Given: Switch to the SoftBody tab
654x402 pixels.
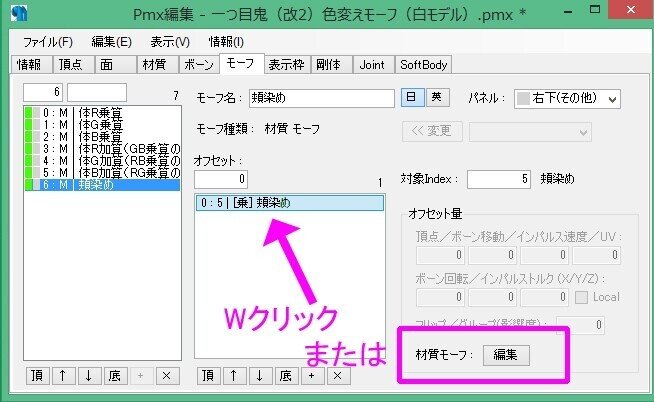Looking at the screenshot, I should click(x=423, y=65).
